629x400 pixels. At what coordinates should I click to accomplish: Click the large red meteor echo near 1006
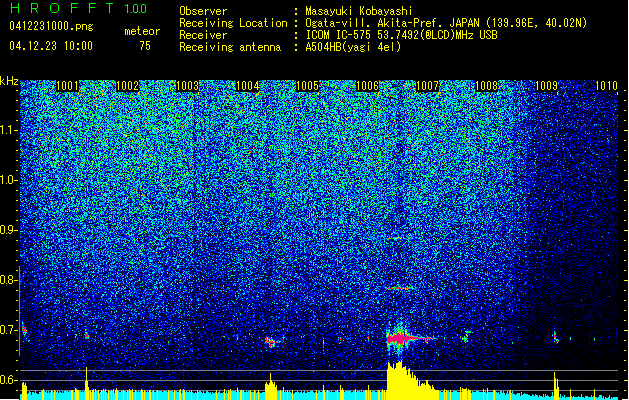point(405,338)
